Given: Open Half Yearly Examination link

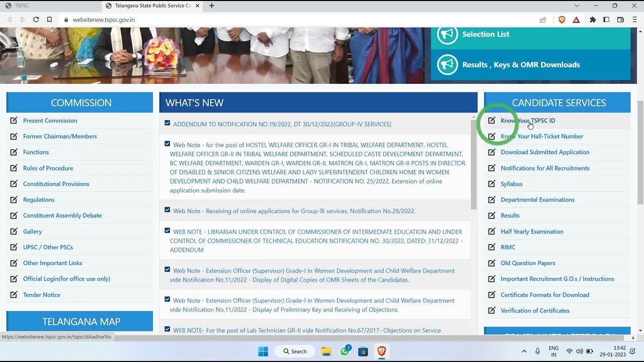Looking at the screenshot, I should click(532, 231).
